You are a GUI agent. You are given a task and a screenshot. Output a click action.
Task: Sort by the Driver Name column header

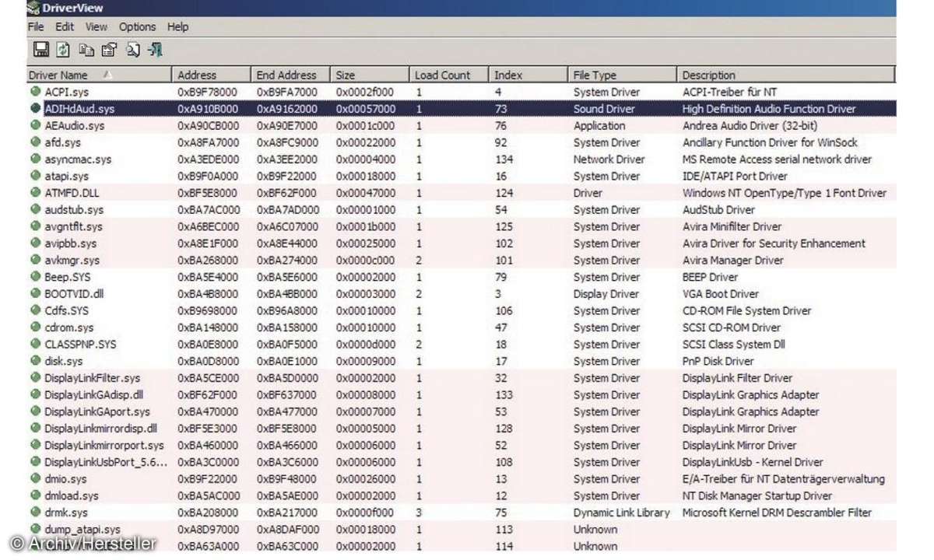[99, 75]
